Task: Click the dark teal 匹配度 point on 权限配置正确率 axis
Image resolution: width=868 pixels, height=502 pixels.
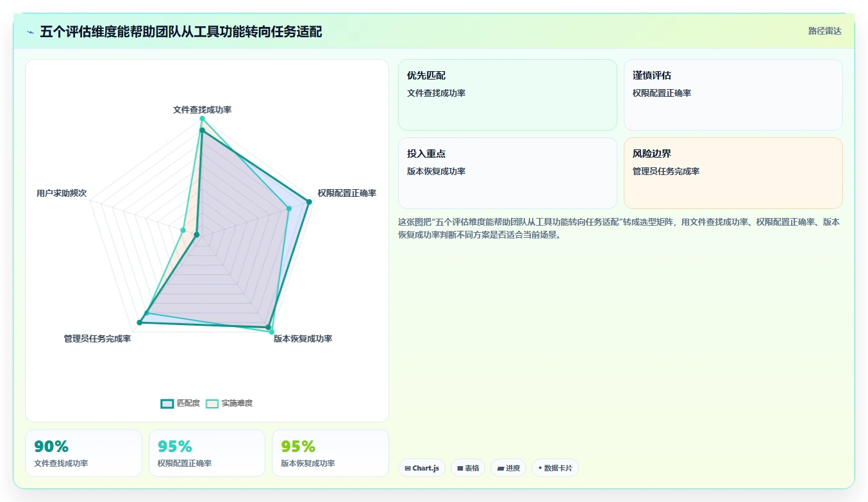Action: coord(309,202)
